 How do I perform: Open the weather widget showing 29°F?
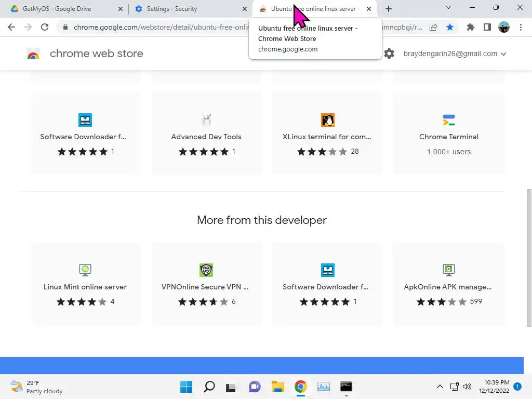(36, 387)
